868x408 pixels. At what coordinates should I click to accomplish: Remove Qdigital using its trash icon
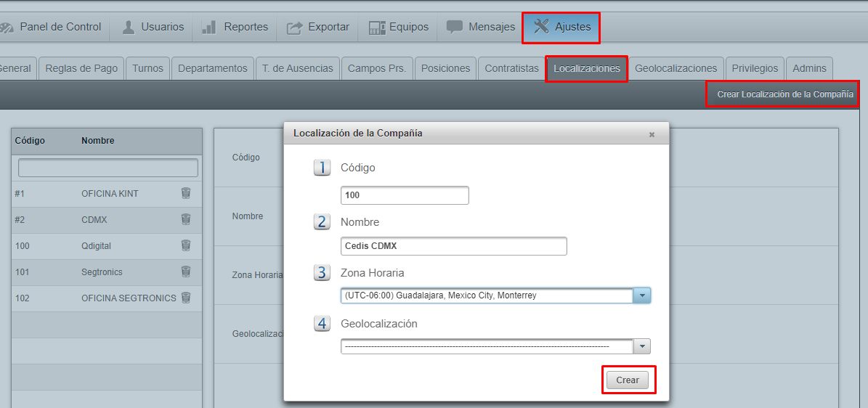pyautogui.click(x=186, y=245)
